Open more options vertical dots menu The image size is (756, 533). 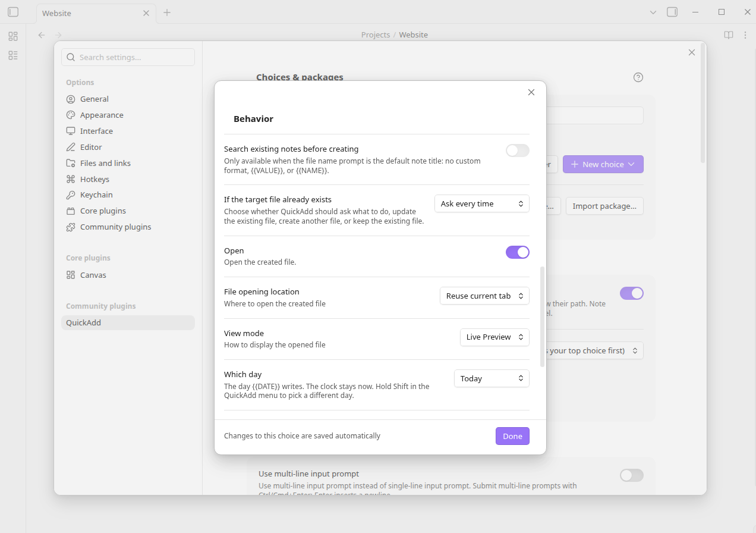coord(745,35)
